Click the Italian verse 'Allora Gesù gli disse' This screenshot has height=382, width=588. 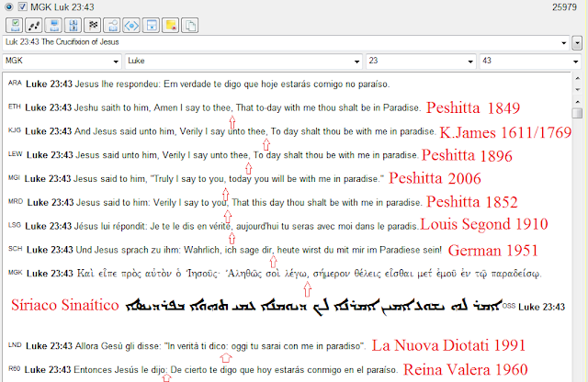pos(220,346)
